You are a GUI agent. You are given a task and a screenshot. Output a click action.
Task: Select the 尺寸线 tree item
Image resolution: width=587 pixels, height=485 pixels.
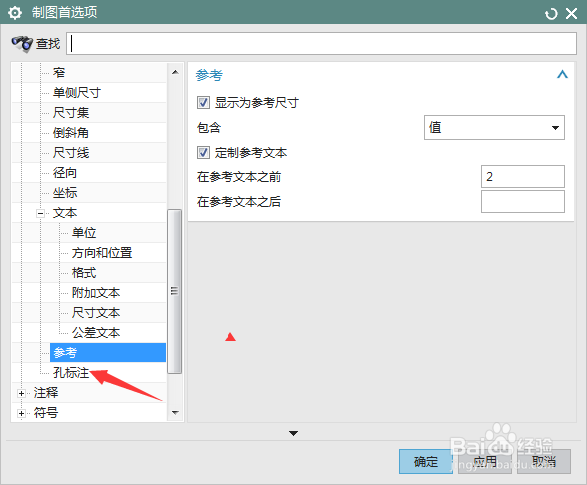[x=71, y=153]
